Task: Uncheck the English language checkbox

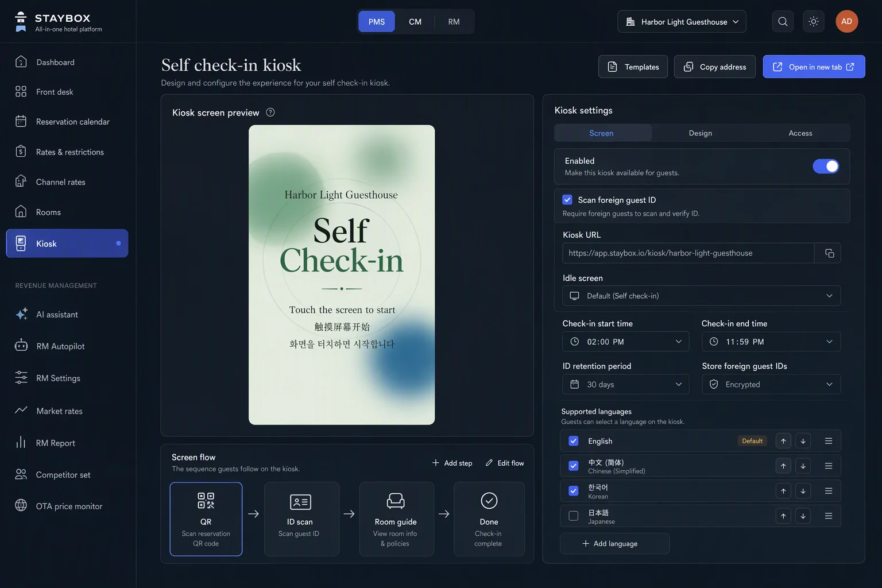Action: click(x=573, y=441)
